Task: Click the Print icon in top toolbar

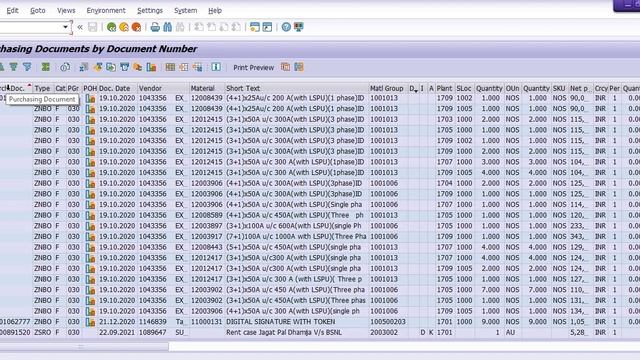Action: (155, 27)
